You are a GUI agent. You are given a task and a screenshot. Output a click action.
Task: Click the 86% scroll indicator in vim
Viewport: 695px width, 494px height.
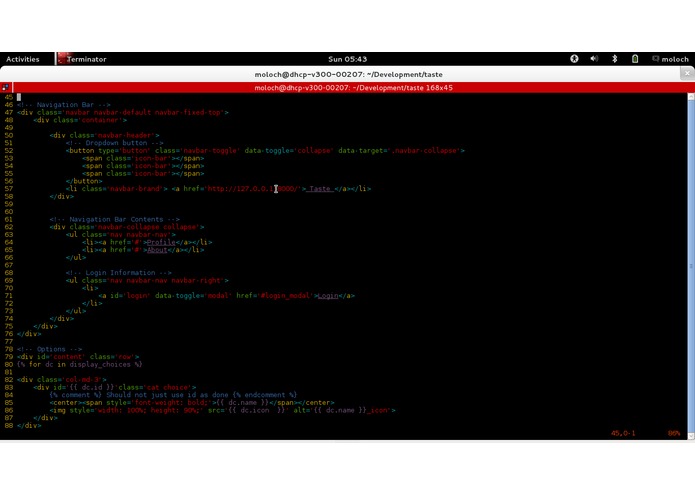674,433
